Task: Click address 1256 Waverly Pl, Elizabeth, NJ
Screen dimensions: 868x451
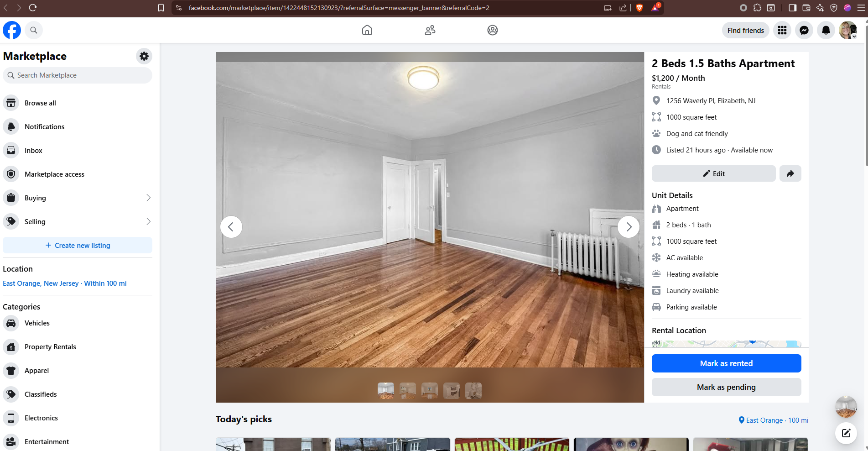Action: tap(711, 101)
